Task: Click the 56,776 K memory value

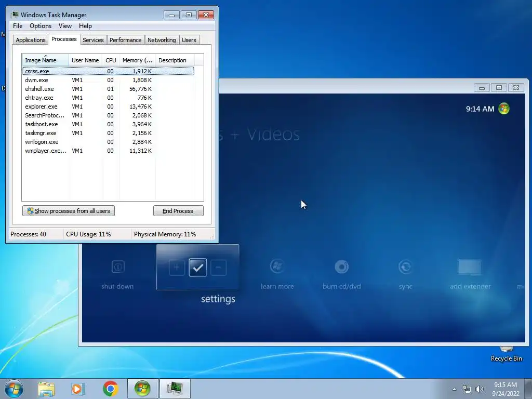Action: 140,89
